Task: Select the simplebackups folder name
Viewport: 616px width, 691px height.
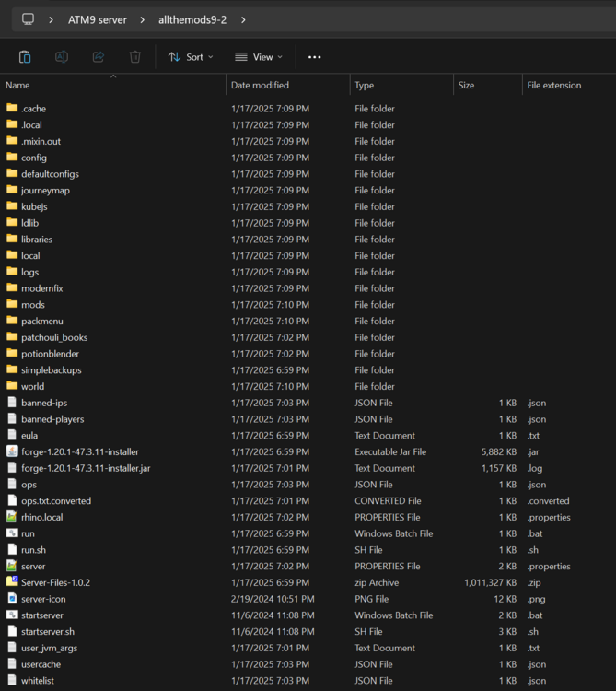Action: point(51,369)
